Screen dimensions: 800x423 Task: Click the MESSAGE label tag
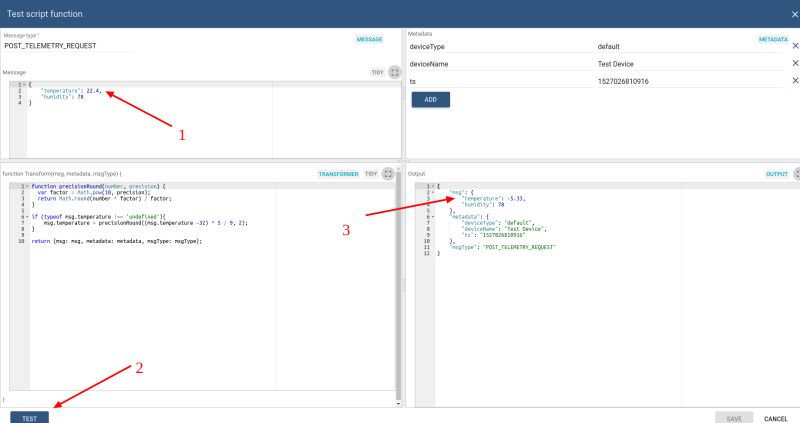[369, 39]
